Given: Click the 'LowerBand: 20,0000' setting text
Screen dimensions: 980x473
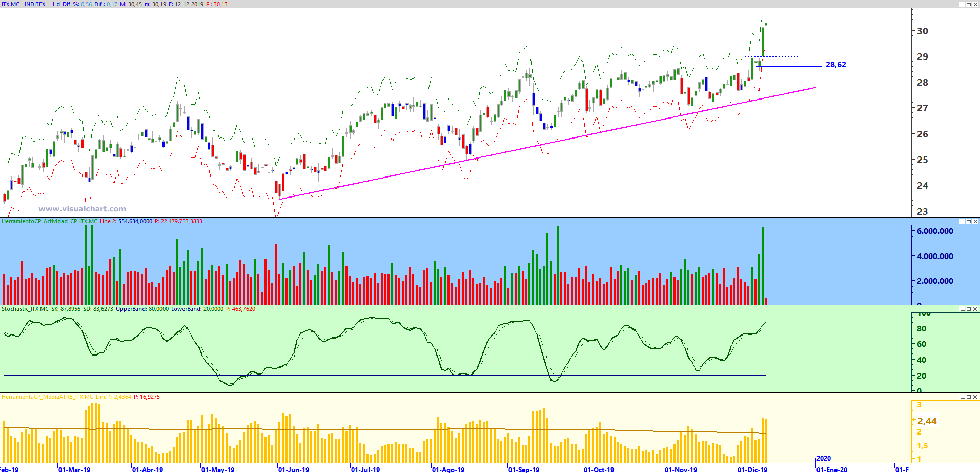Looking at the screenshot, I should [197, 309].
